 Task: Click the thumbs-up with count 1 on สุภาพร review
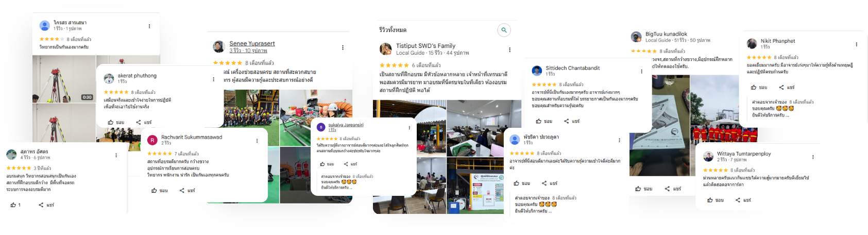(15, 205)
